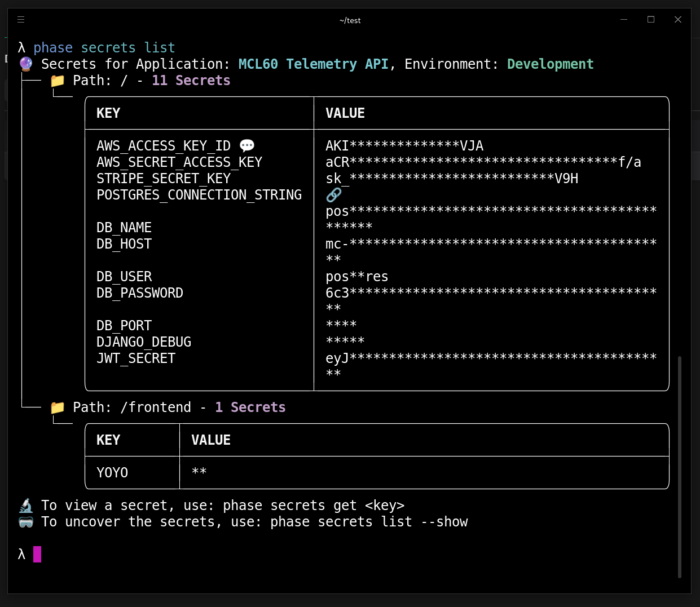The width and height of the screenshot is (700, 607).
Task: Click the DB_PORT key
Action: point(124,326)
